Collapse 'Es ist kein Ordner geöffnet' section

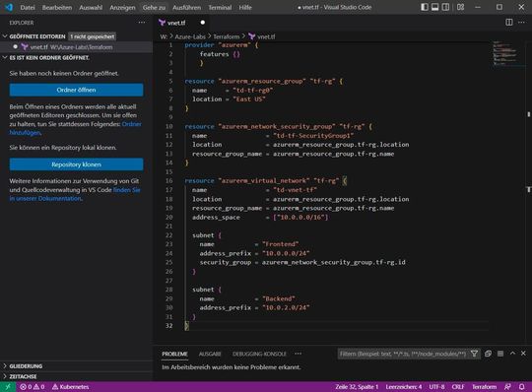[x=49, y=58]
